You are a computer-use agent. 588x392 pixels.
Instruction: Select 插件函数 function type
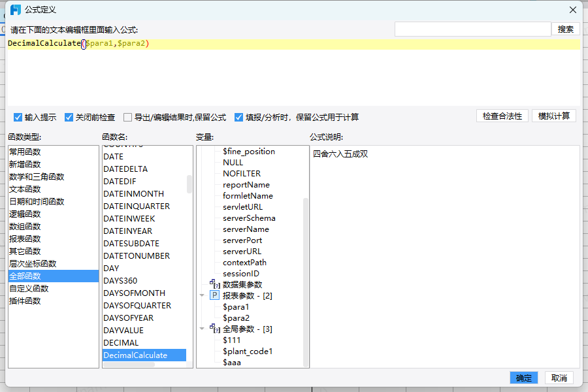pyautogui.click(x=54, y=301)
